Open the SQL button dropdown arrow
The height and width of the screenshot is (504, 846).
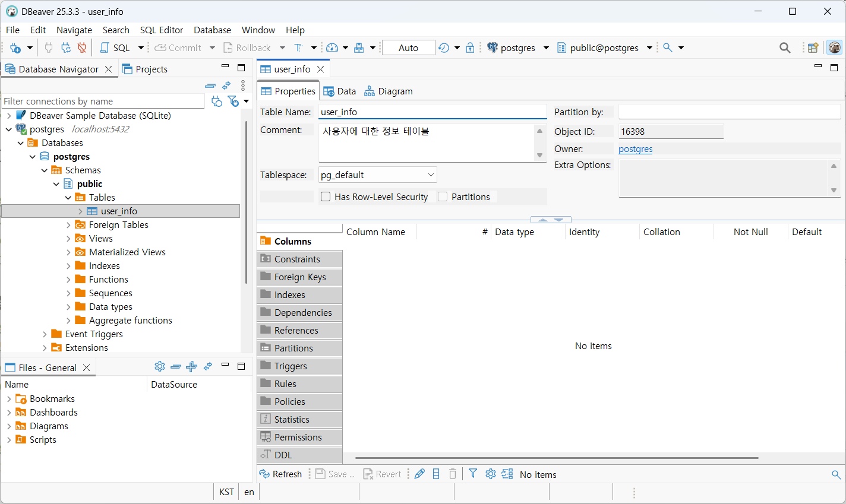(x=141, y=47)
